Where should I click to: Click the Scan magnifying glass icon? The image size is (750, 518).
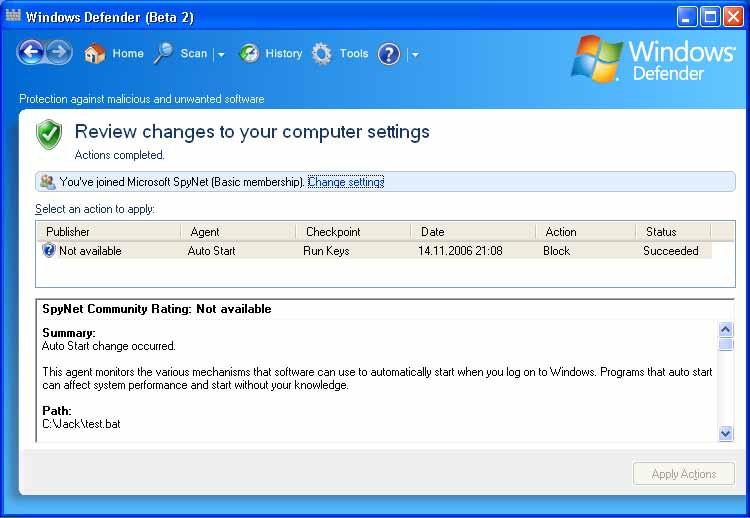coord(163,54)
